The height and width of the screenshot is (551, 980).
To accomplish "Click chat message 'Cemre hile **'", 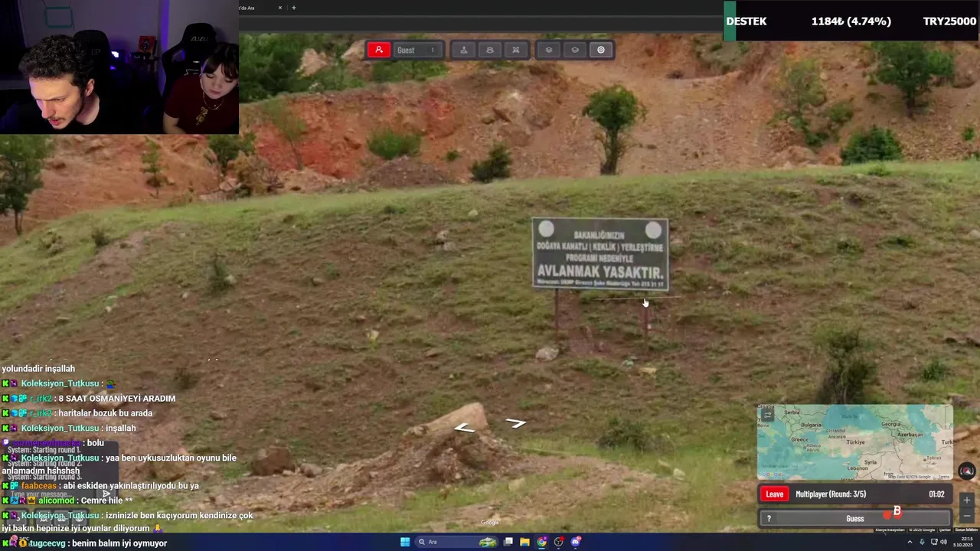I will [x=106, y=500].
